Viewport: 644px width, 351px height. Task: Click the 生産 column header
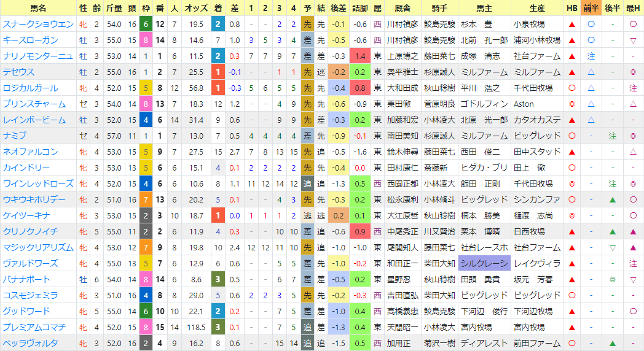tap(537, 8)
